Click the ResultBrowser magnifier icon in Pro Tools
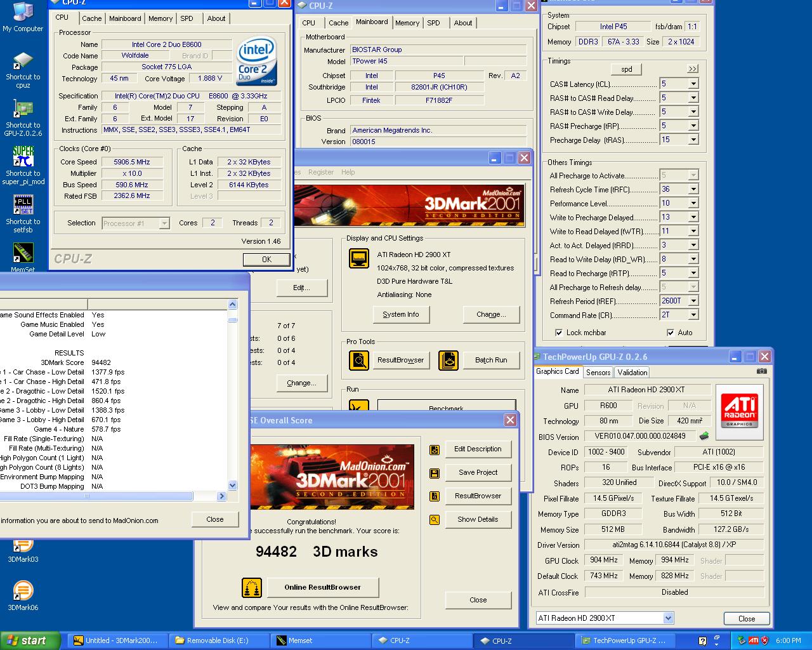 pyautogui.click(x=359, y=360)
